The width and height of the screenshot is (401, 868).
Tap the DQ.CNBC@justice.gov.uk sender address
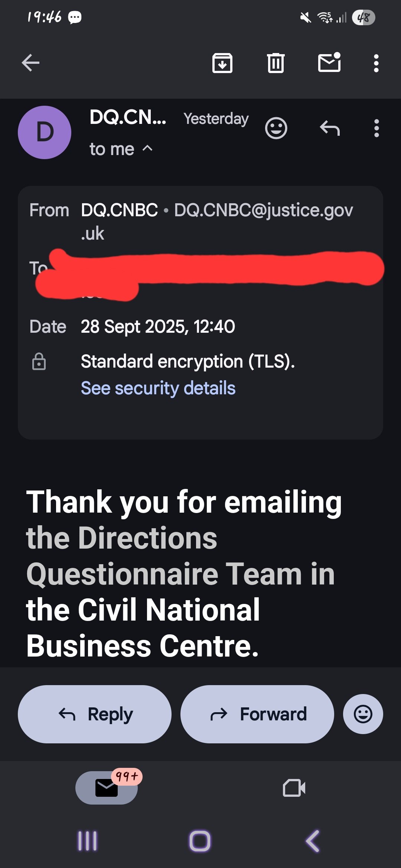point(263,211)
